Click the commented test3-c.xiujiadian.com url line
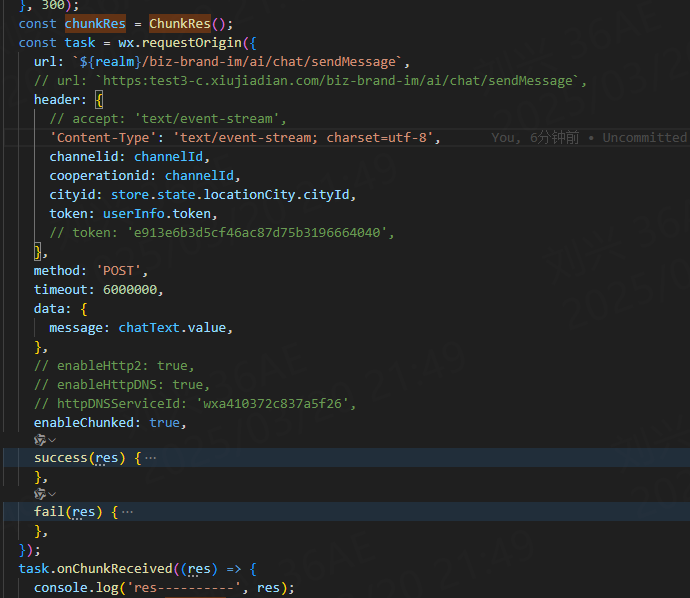690x598 pixels. pos(310,81)
